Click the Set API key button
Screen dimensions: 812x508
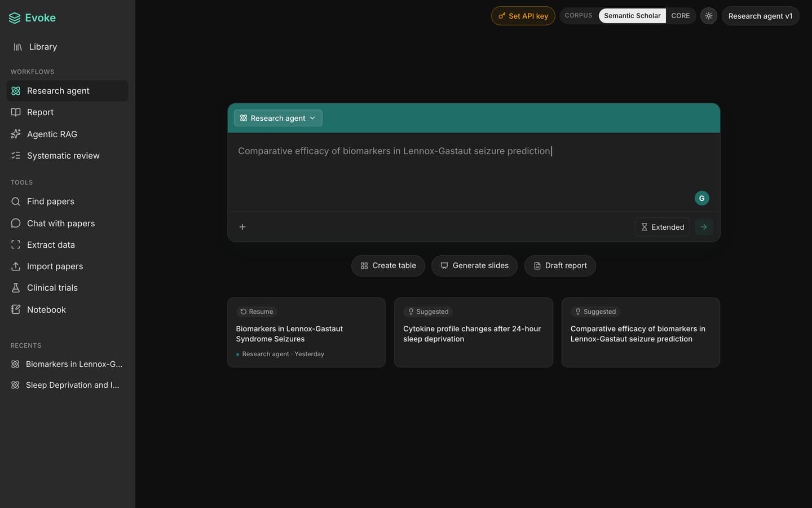tap(523, 16)
